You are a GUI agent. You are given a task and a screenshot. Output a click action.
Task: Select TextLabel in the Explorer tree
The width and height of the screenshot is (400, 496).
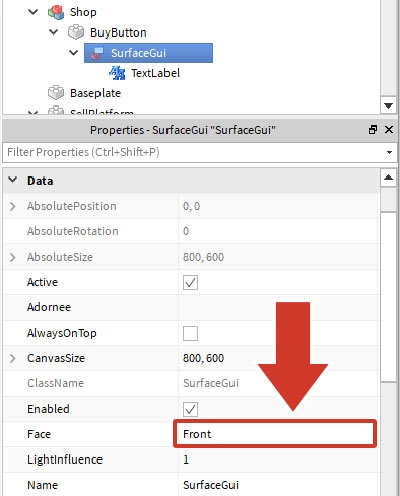(155, 73)
